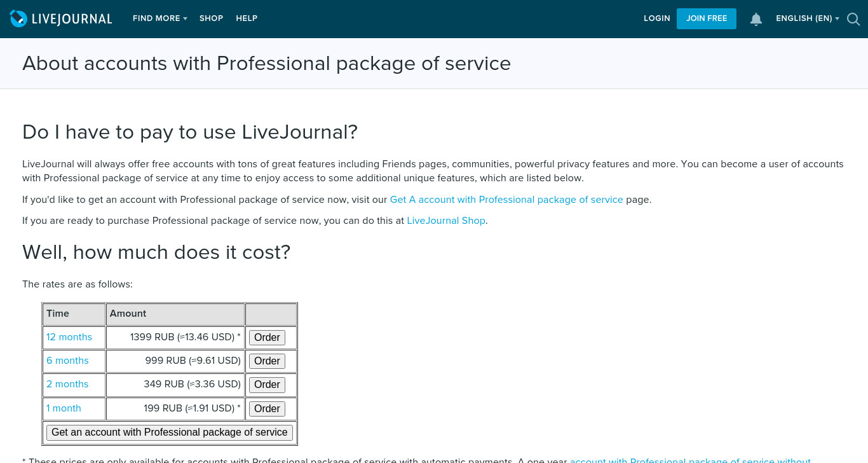
Task: Click the page title about Professional package
Action: click(x=267, y=64)
